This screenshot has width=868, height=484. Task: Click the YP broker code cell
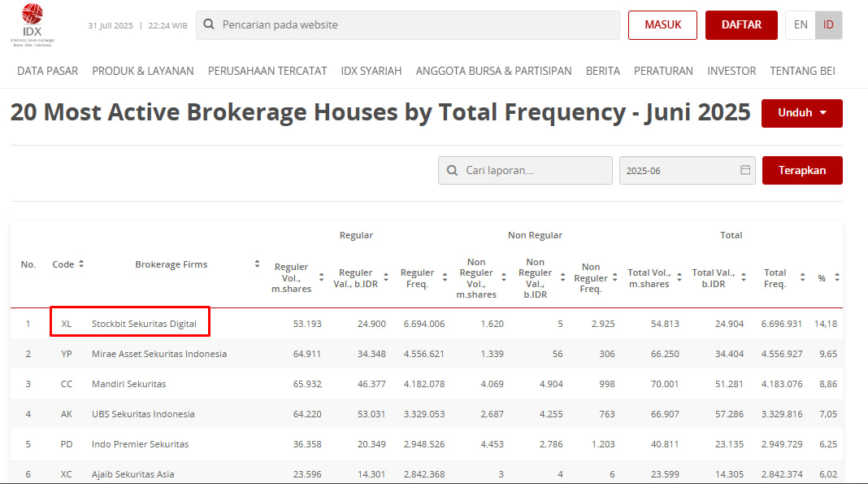(67, 353)
